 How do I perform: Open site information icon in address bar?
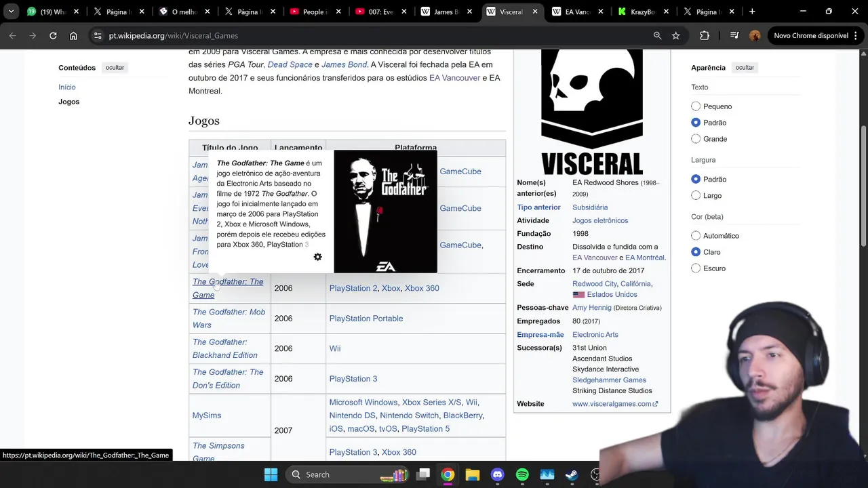tap(98, 35)
